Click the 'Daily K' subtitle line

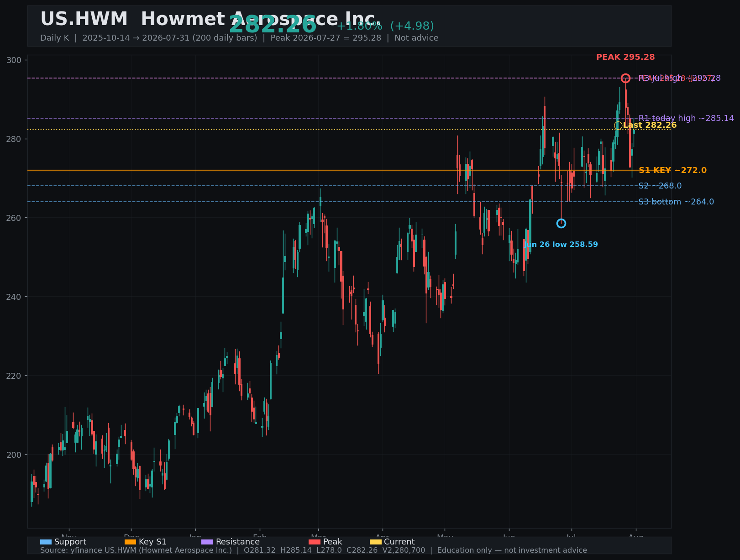[239, 38]
